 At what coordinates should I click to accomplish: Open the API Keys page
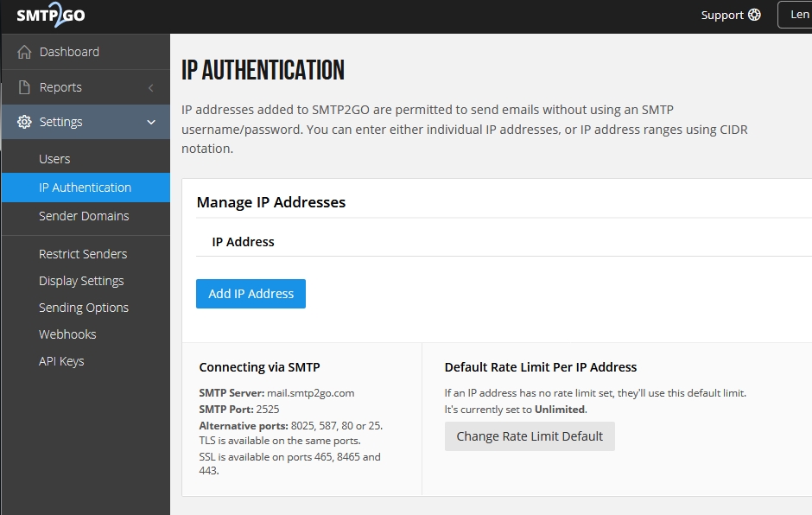(x=63, y=360)
